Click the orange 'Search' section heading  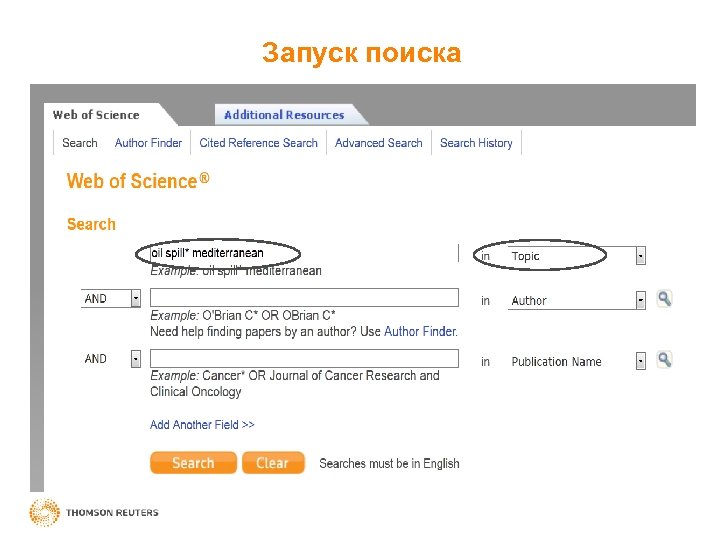(x=91, y=224)
